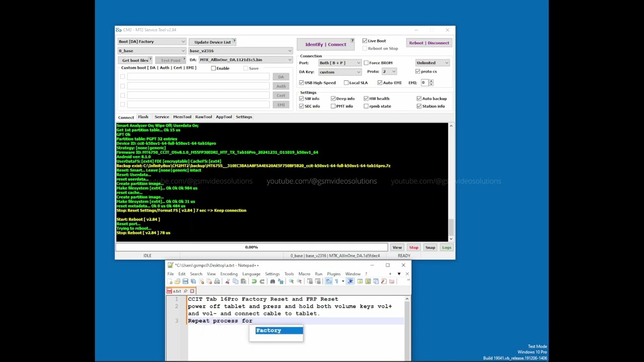
Task: Open the Plugins menu in Notepad++
Action: click(x=334, y=274)
